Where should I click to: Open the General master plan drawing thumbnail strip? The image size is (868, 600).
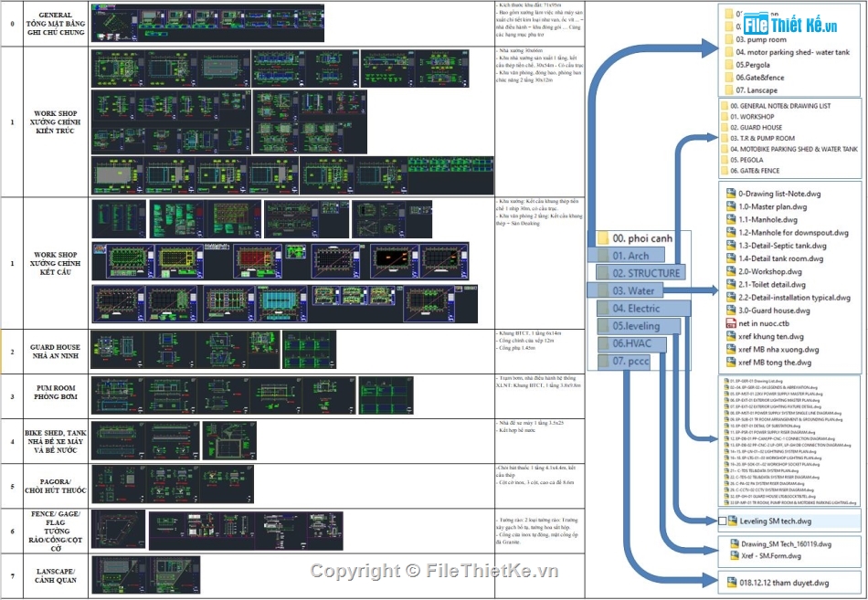click(207, 23)
